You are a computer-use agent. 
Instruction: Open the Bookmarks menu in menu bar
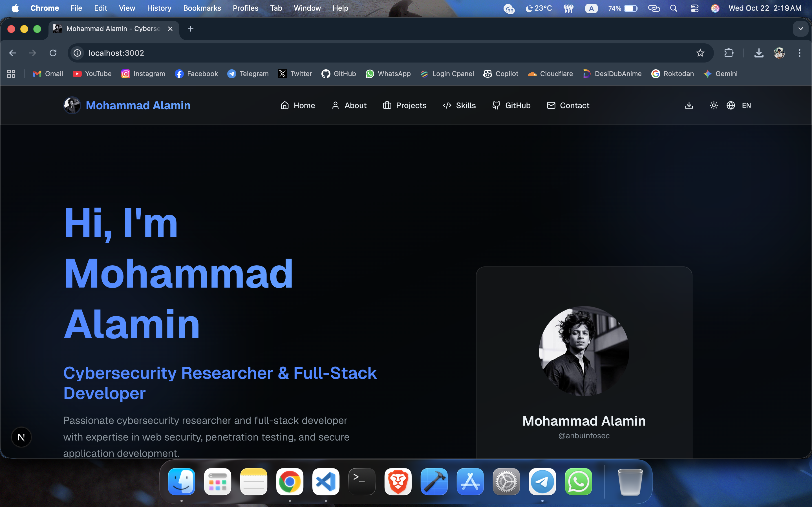[x=202, y=8]
